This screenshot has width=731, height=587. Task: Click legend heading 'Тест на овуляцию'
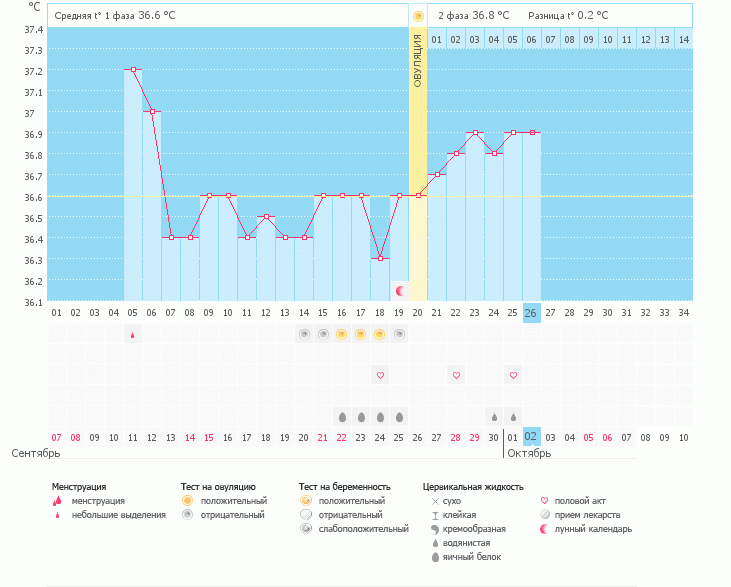pos(218,487)
